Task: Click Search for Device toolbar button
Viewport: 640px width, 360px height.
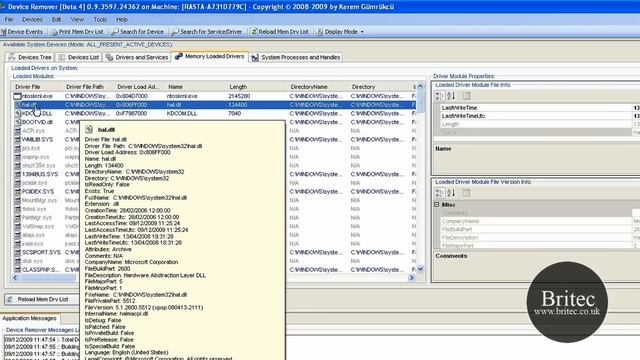Action: tap(138, 31)
